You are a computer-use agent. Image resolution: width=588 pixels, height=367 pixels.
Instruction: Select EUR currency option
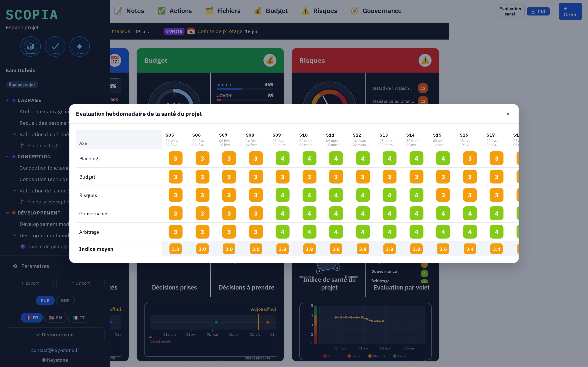45,301
